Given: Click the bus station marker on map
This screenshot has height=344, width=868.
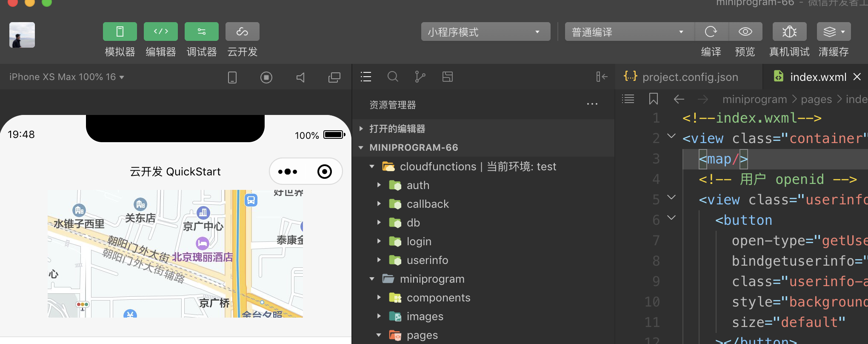Looking at the screenshot, I should 251,200.
